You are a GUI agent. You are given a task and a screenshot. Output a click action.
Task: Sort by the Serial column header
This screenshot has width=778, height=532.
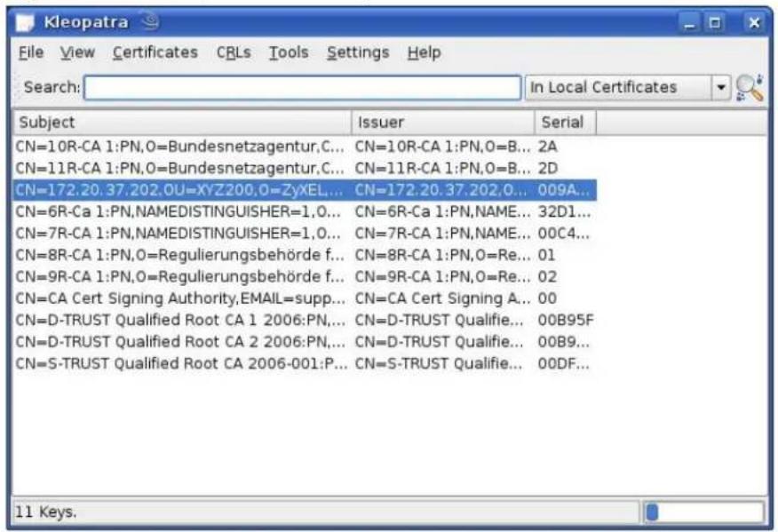click(x=566, y=122)
